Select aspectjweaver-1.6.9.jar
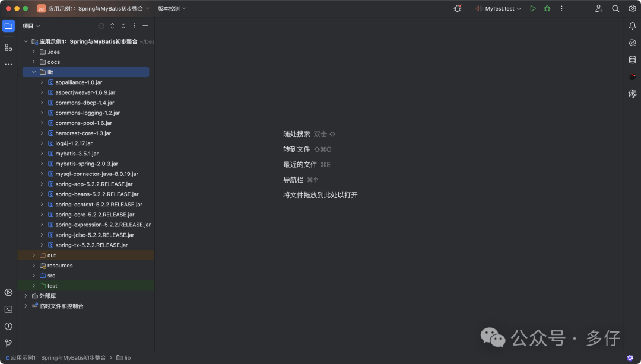This screenshot has width=641, height=364. tap(85, 92)
